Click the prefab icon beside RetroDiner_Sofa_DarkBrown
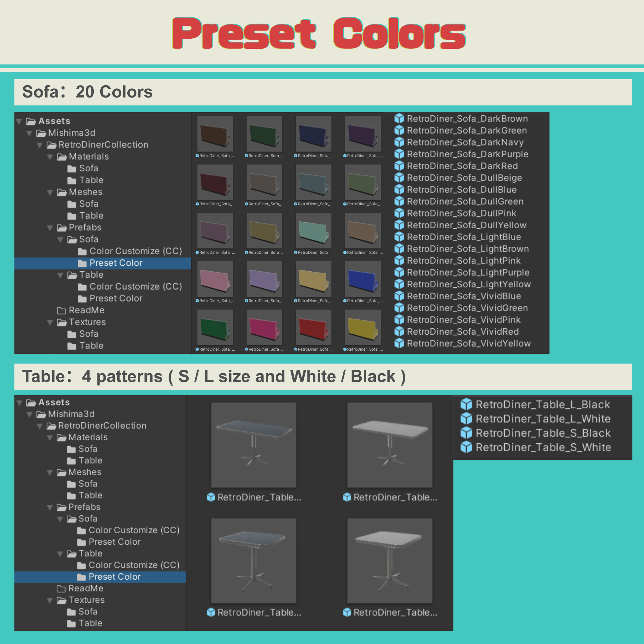Image resolution: width=644 pixels, height=644 pixels. pos(399,118)
